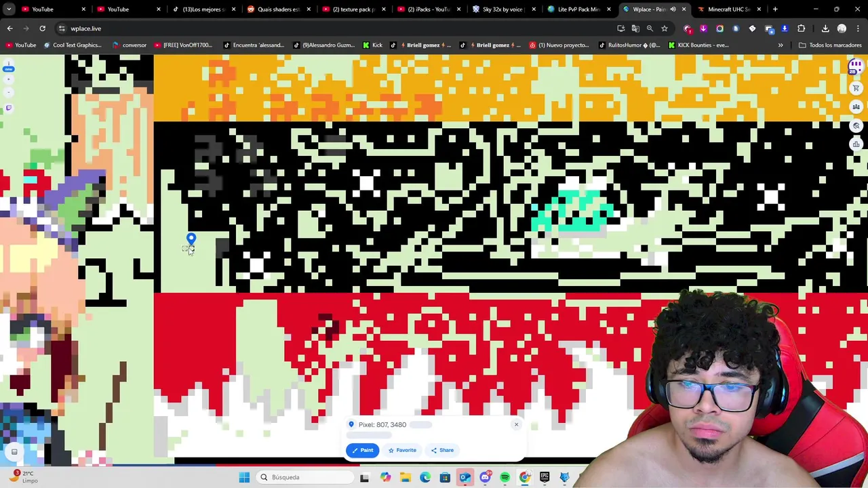Switch to the texture pack tab
The image size is (868, 488).
(x=353, y=9)
